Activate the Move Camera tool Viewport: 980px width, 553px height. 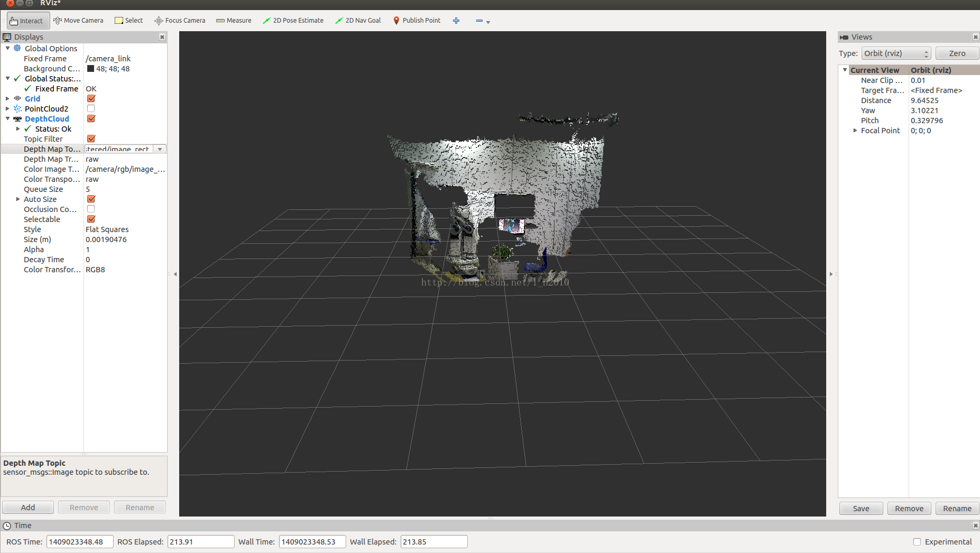(78, 21)
